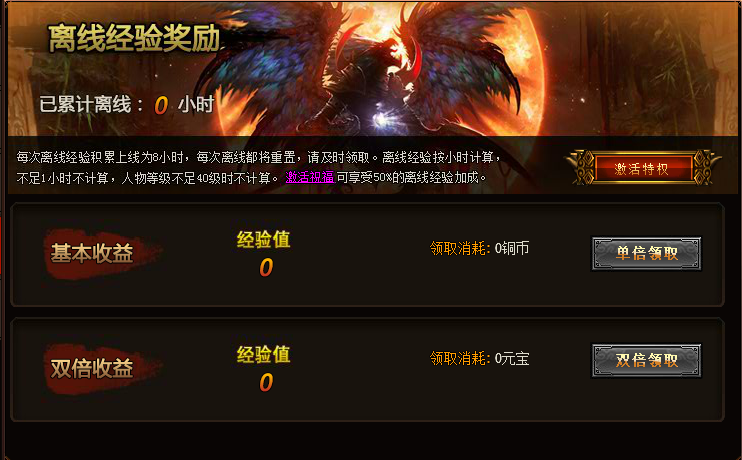Screen dimensions: 742x460
Task: Click 经验值 heading in double income panel
Action: click(x=264, y=354)
